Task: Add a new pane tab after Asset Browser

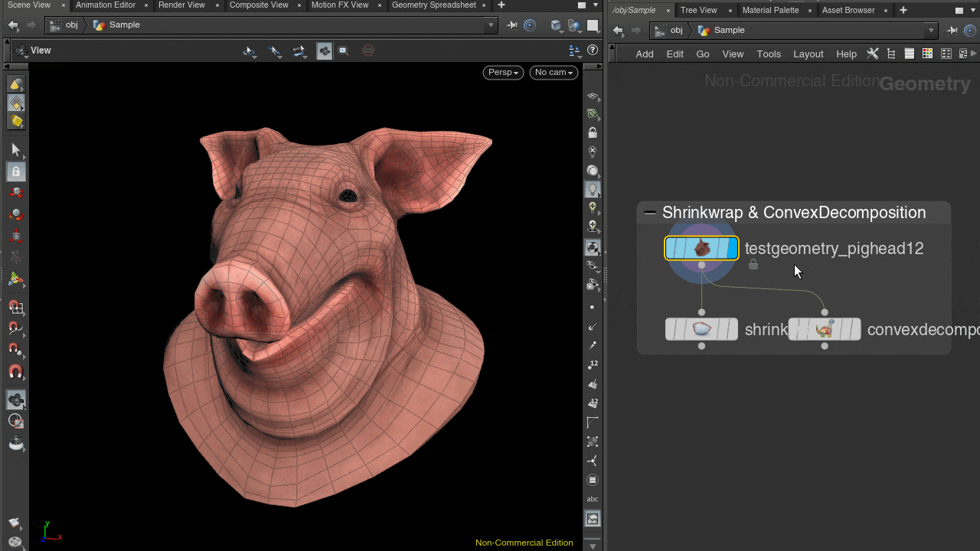Action: [903, 11]
